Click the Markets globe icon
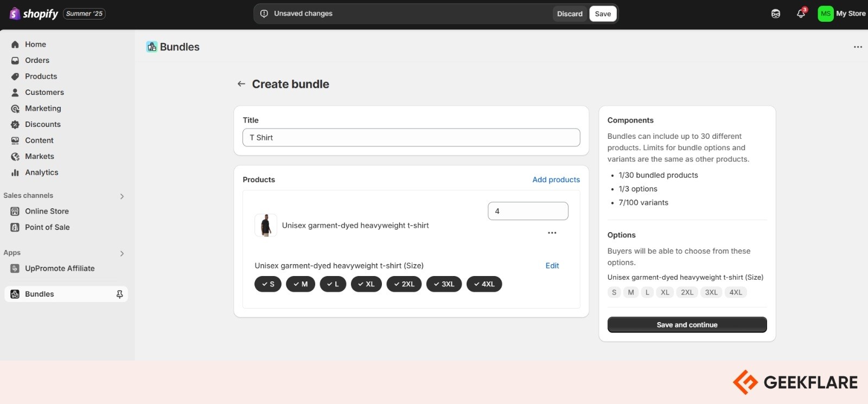 pos(15,157)
